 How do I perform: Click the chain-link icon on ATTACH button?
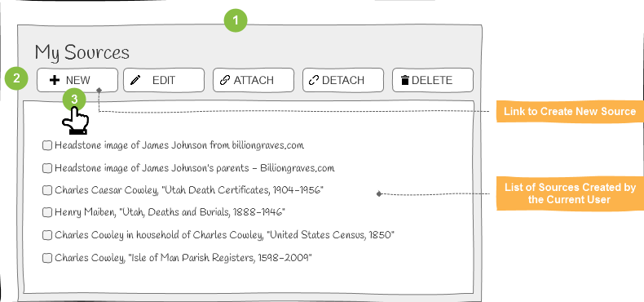[225, 80]
